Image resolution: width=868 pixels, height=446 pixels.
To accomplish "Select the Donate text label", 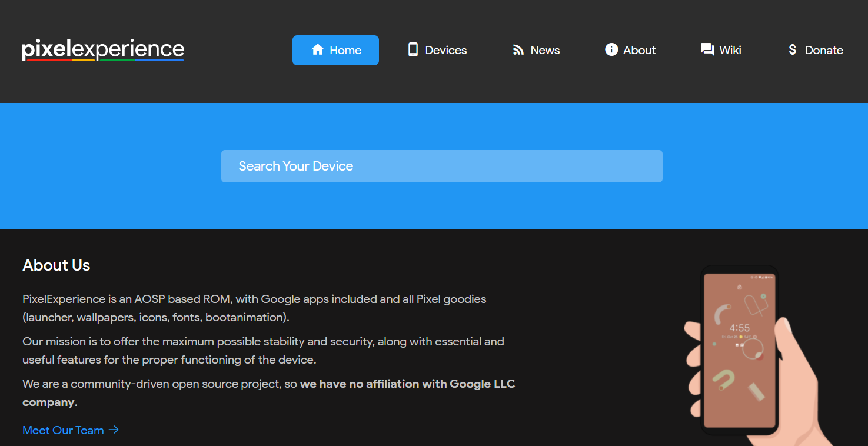I will click(824, 50).
